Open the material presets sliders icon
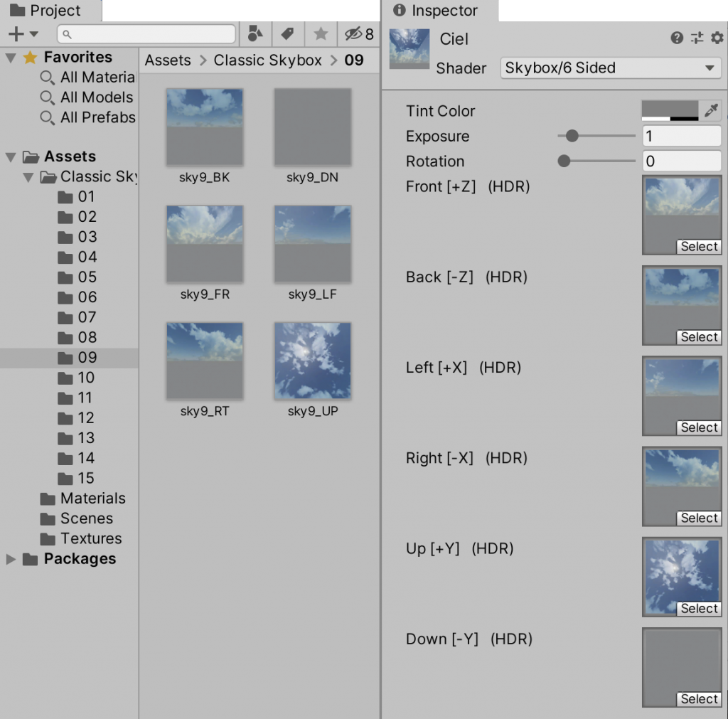This screenshot has width=728, height=719. point(697,38)
